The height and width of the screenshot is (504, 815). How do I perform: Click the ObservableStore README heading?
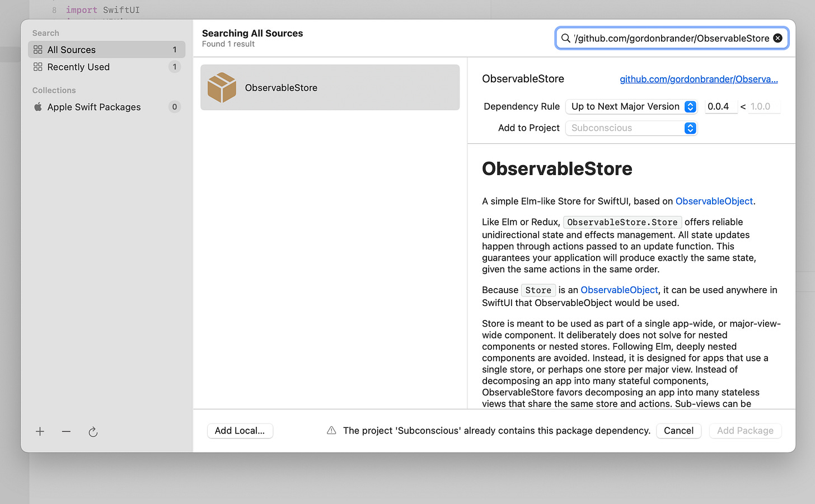557,169
